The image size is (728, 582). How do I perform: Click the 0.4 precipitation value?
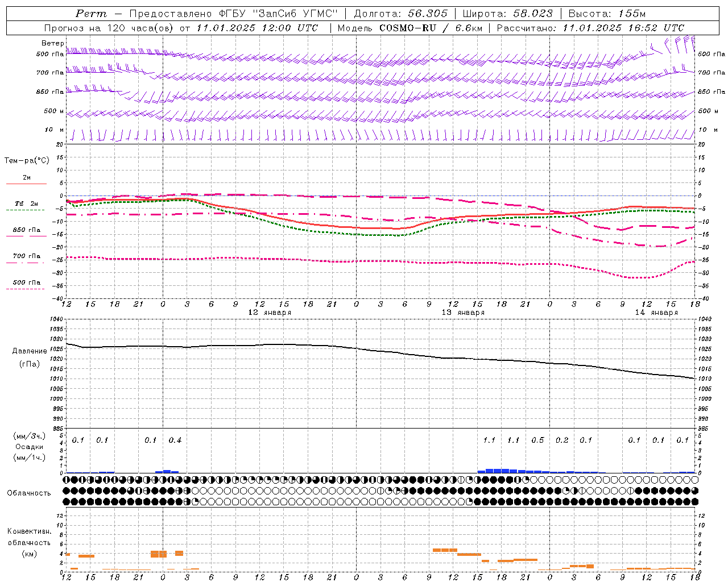click(175, 440)
